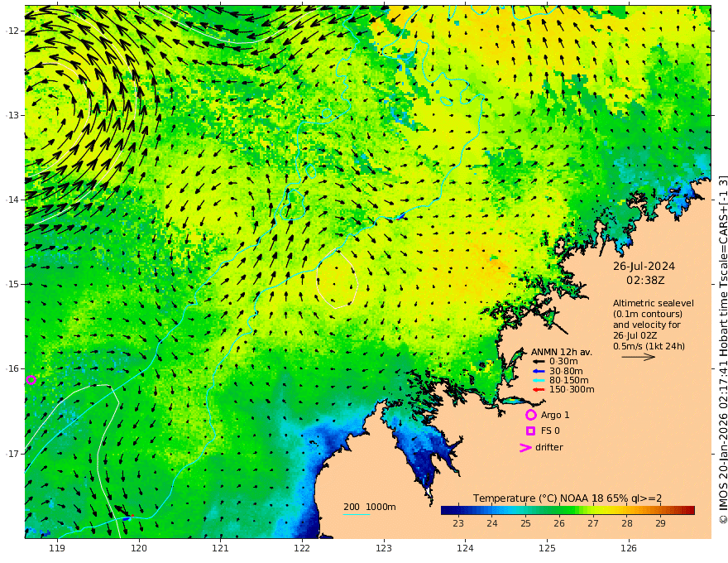This screenshot has height=563, width=728.
Task: Click the magenta Argo circle legend icon
Action: pos(530,415)
